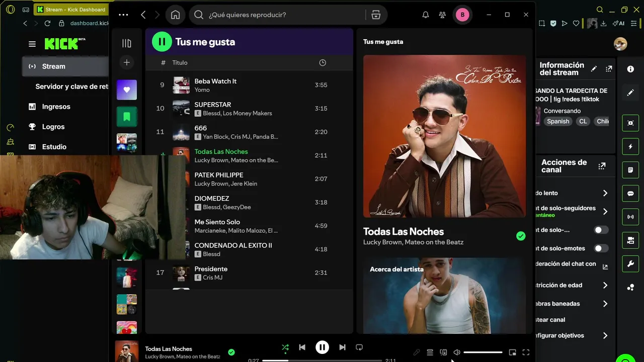Mute the volume speaker icon

(x=457, y=352)
